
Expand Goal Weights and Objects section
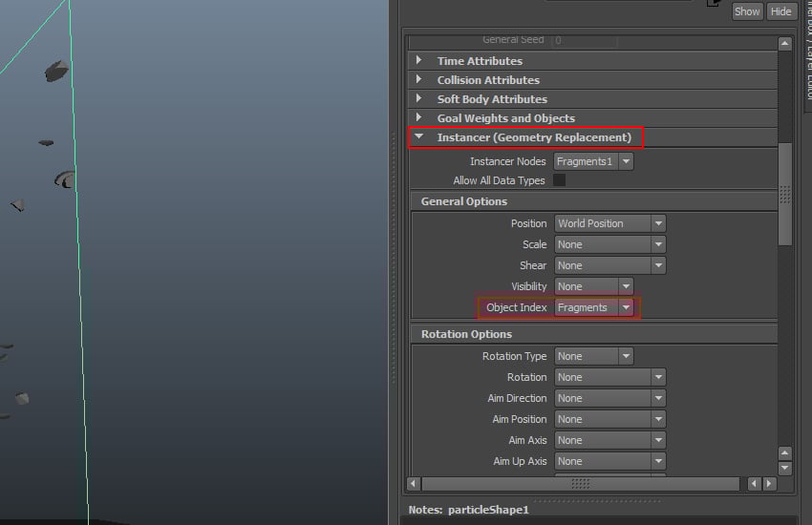418,118
